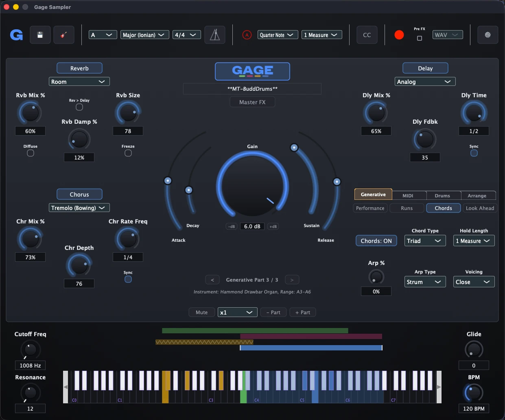Click the Sustain arc slider handle

[294, 148]
